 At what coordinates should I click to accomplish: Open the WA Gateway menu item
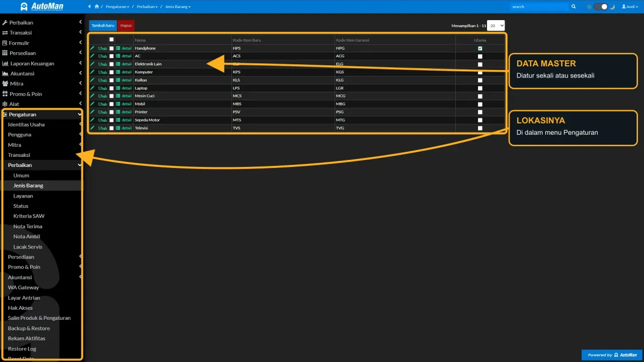click(23, 288)
